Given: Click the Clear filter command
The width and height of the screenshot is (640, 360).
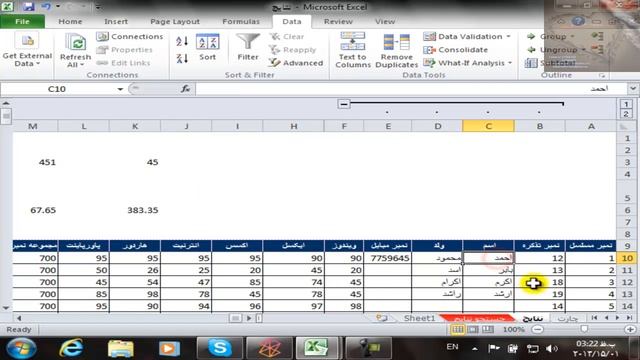Looking at the screenshot, I should click(287, 36).
